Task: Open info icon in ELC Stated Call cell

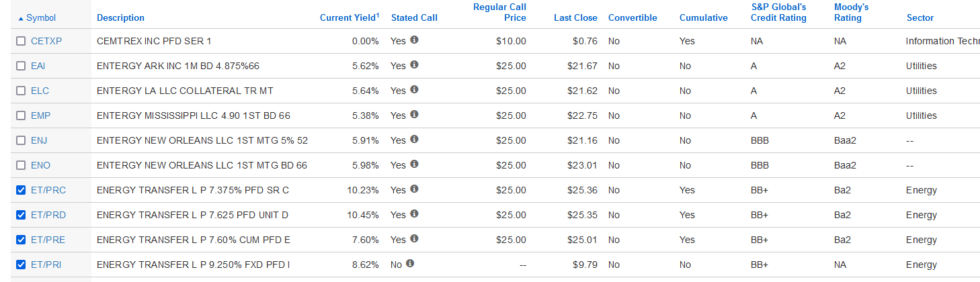Action: point(414,90)
